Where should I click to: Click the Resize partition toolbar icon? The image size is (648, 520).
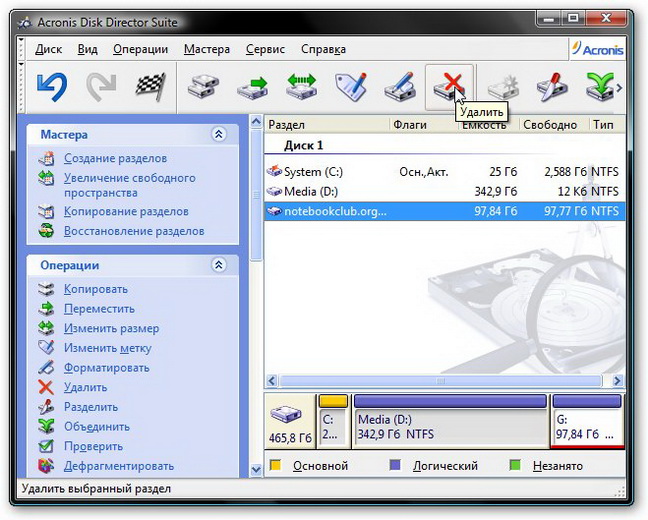(302, 86)
